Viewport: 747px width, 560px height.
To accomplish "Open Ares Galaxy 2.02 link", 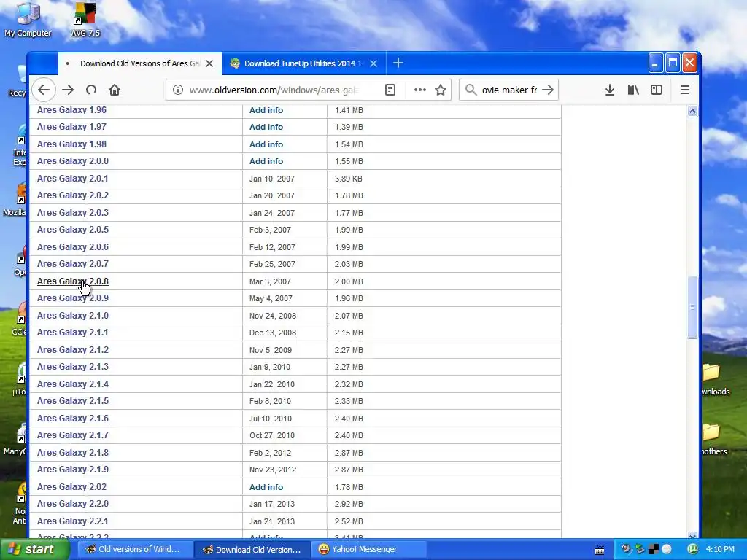I will [x=71, y=486].
